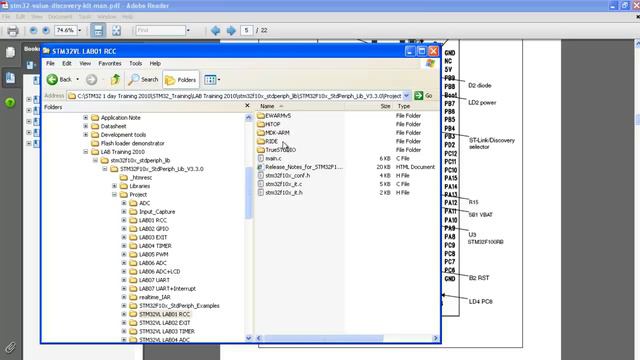Select the RIDE folder
This screenshot has height=360, width=640.
[268, 142]
